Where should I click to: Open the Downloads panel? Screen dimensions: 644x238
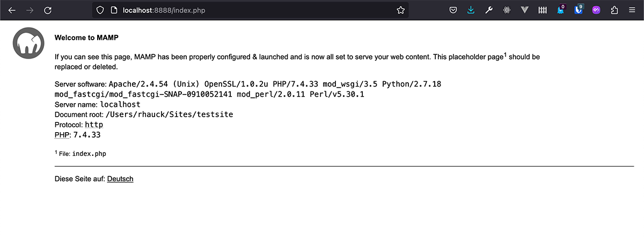pyautogui.click(x=471, y=10)
